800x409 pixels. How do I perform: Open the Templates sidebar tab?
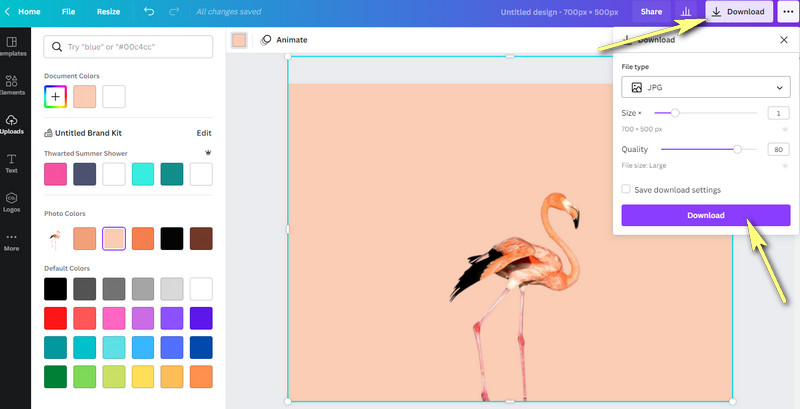(x=12, y=46)
